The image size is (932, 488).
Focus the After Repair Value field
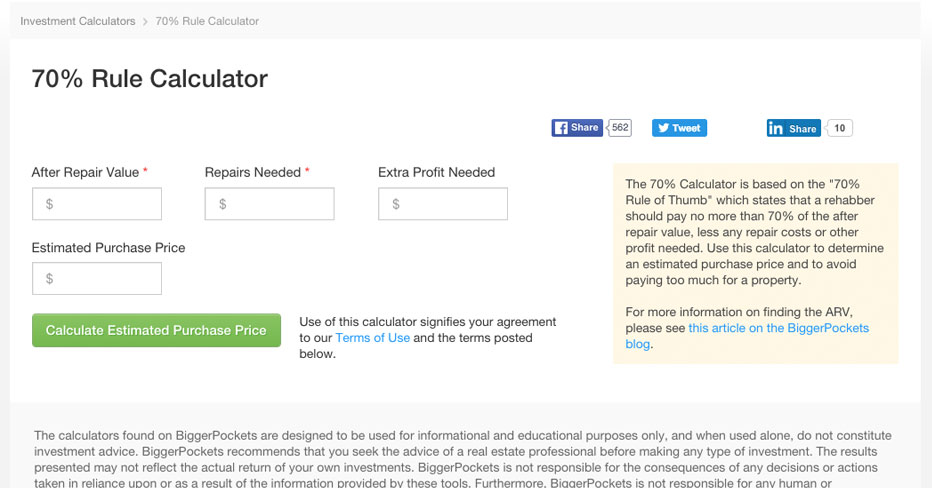[97, 204]
